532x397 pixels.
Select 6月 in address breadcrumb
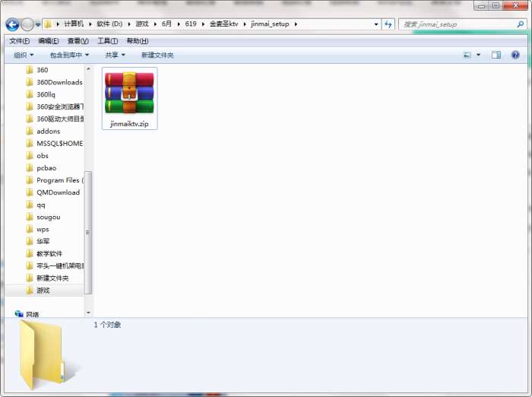(x=166, y=24)
